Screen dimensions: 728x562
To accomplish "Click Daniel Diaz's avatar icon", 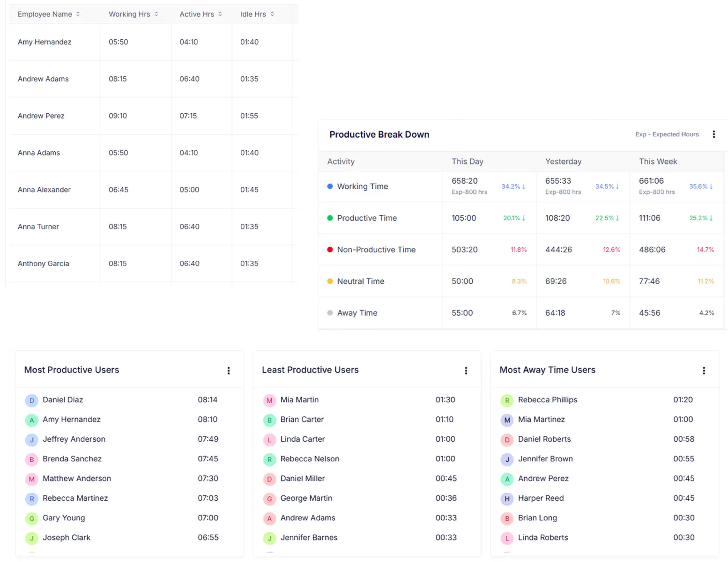I will point(31,400).
